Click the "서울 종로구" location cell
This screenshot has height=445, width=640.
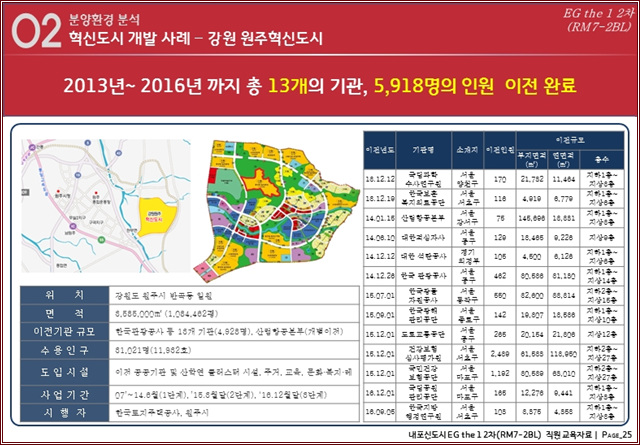(467, 315)
